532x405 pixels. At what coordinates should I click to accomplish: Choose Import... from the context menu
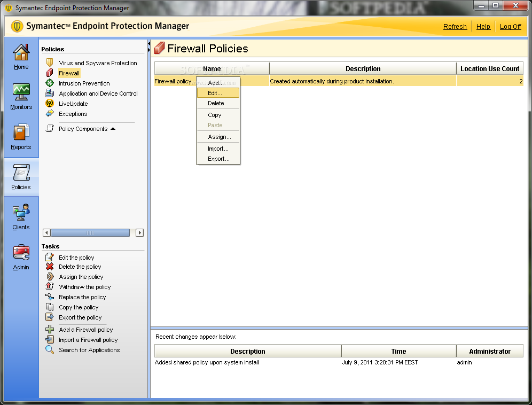218,149
